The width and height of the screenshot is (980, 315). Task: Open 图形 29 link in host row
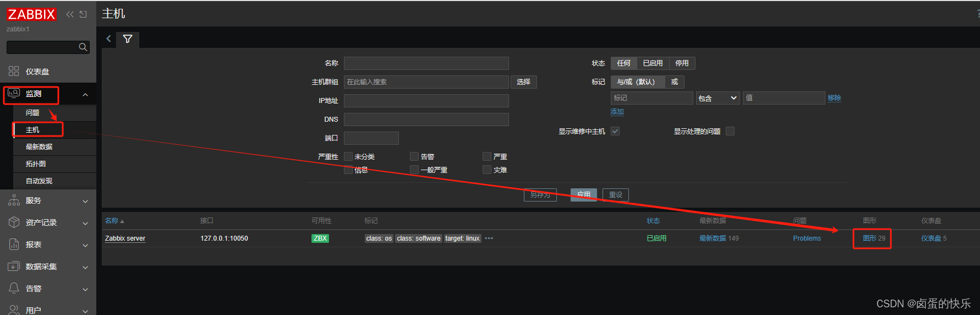(x=874, y=238)
